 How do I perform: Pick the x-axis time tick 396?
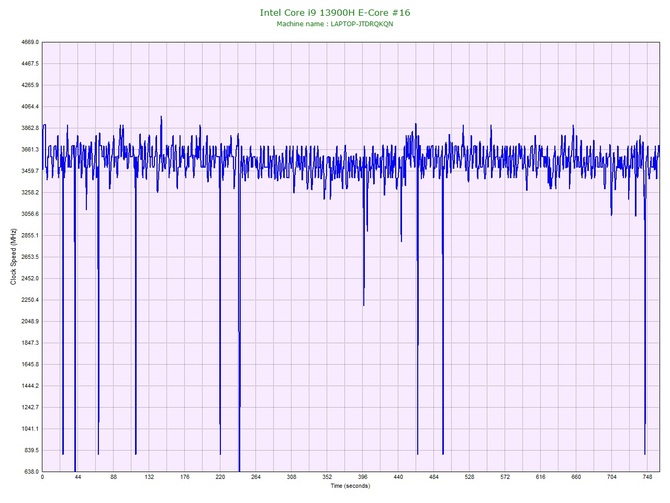coord(363,477)
